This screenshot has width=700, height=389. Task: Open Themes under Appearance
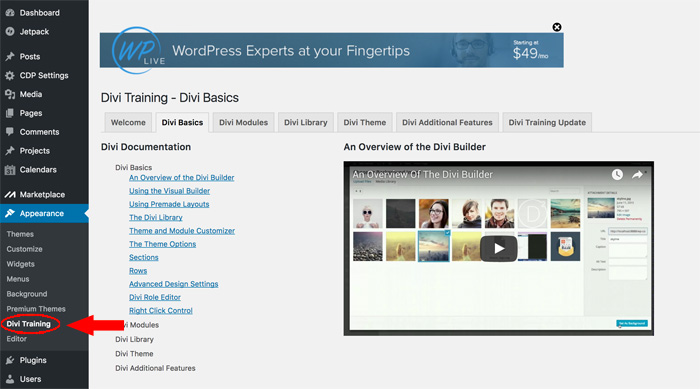point(20,234)
